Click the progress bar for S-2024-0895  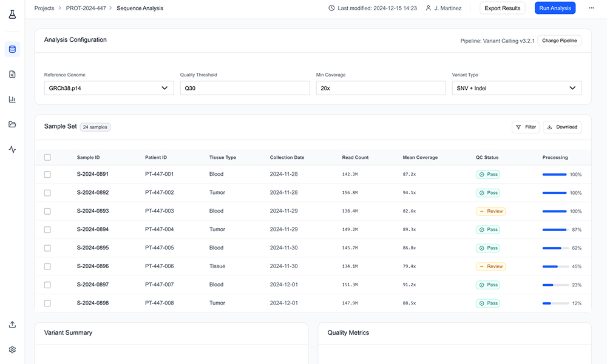click(x=555, y=248)
